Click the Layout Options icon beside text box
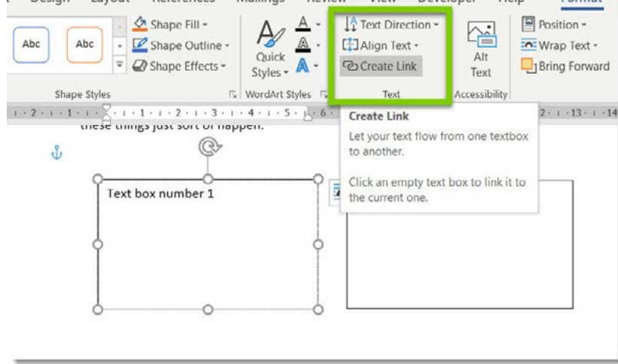This screenshot has height=364, width=618. pos(335,193)
